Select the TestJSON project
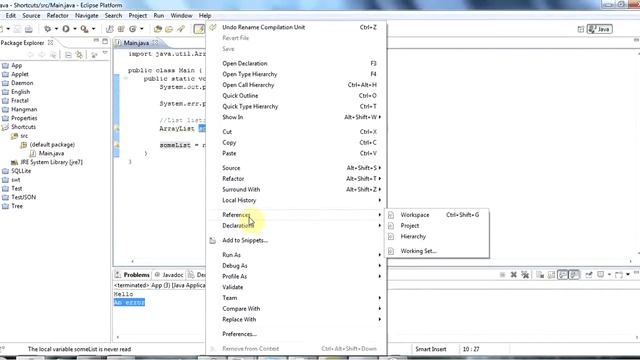 pyautogui.click(x=23, y=197)
